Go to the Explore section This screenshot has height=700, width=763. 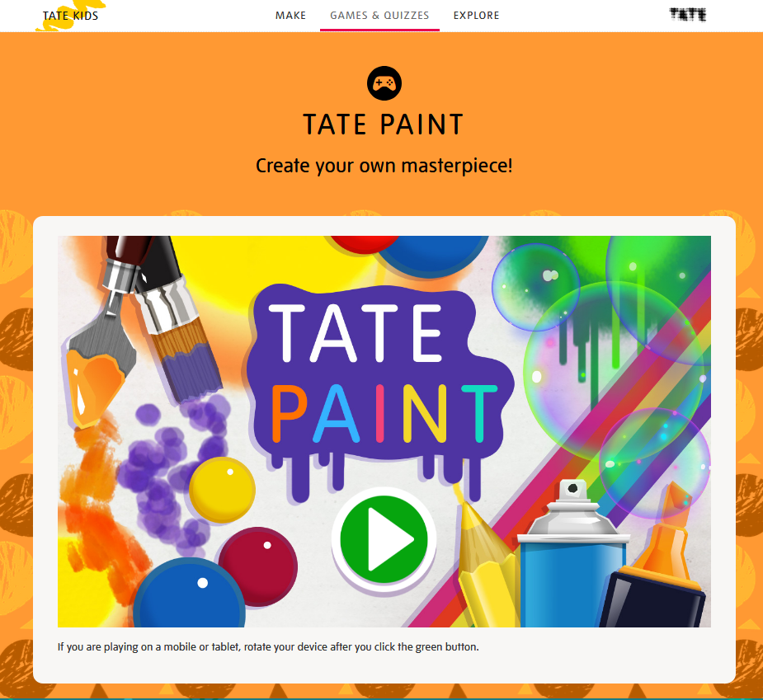click(477, 16)
